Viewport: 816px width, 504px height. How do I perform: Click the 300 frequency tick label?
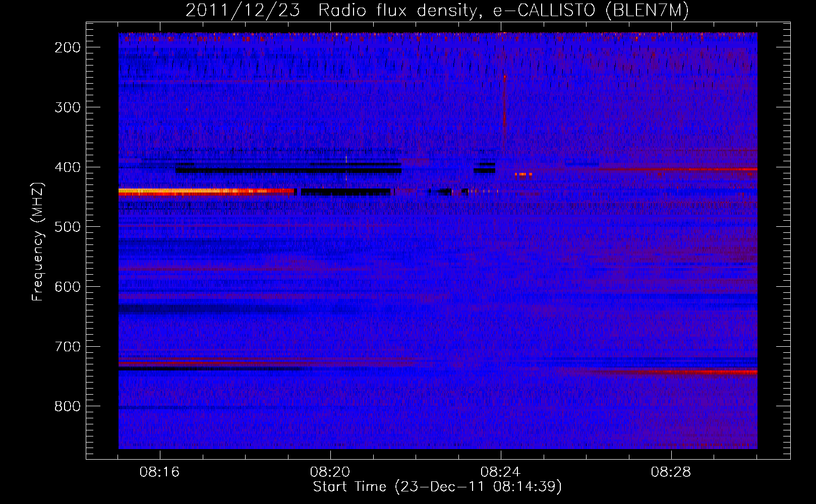tap(67, 107)
